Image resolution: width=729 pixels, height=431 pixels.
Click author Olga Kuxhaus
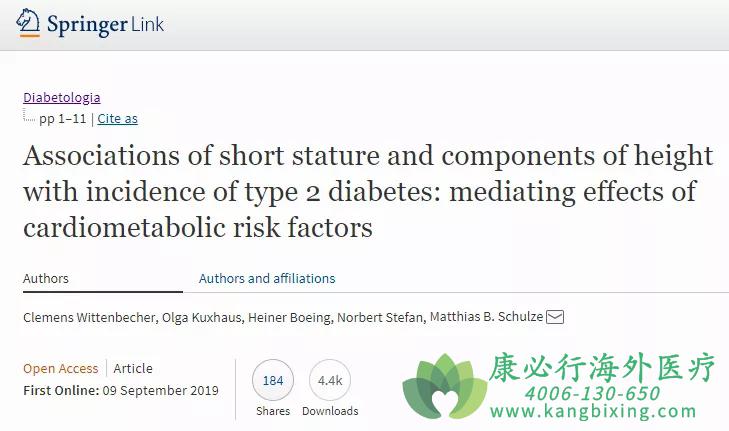[201, 318]
